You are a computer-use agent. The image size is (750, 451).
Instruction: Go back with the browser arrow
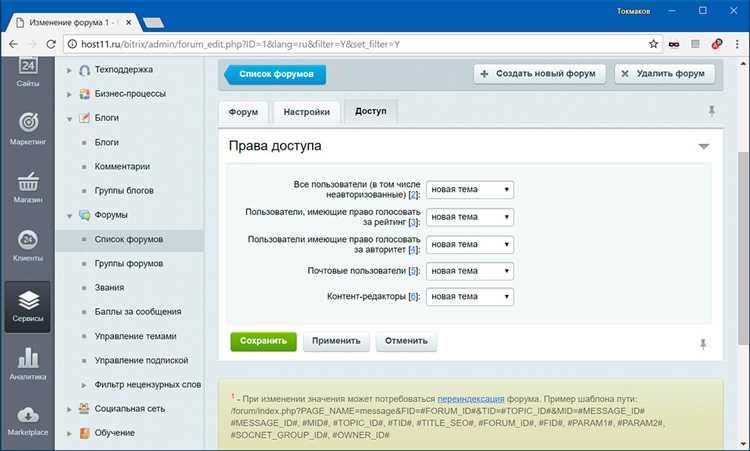13,44
